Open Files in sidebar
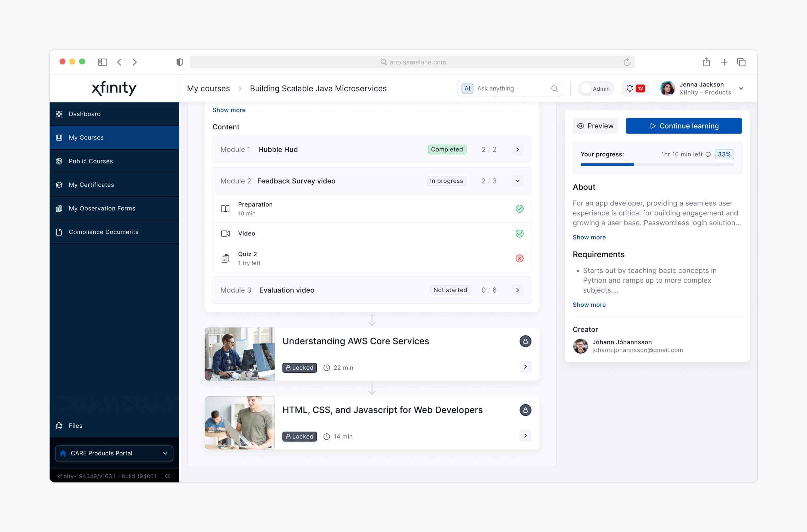The image size is (807, 532). tap(114, 426)
